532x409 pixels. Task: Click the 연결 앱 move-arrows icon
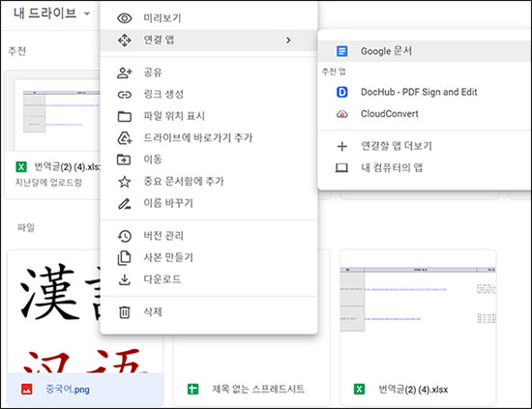(124, 40)
